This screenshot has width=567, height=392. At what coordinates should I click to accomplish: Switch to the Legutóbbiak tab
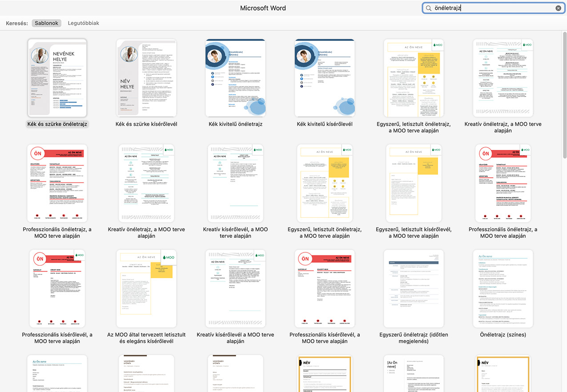[83, 23]
